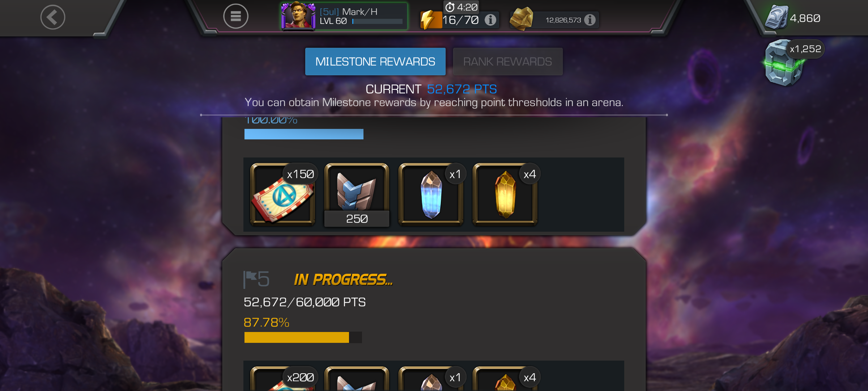Tap the 100.00% blue completed progress bar

[x=304, y=134]
